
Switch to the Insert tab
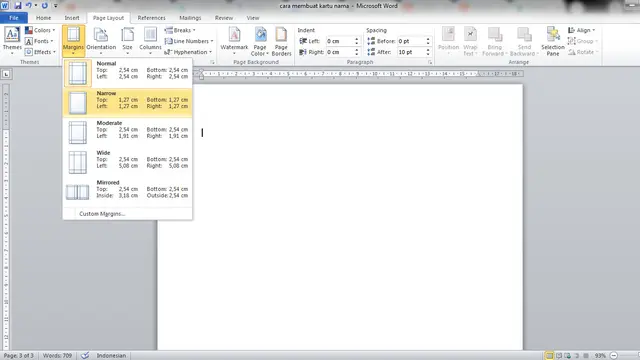click(72, 18)
